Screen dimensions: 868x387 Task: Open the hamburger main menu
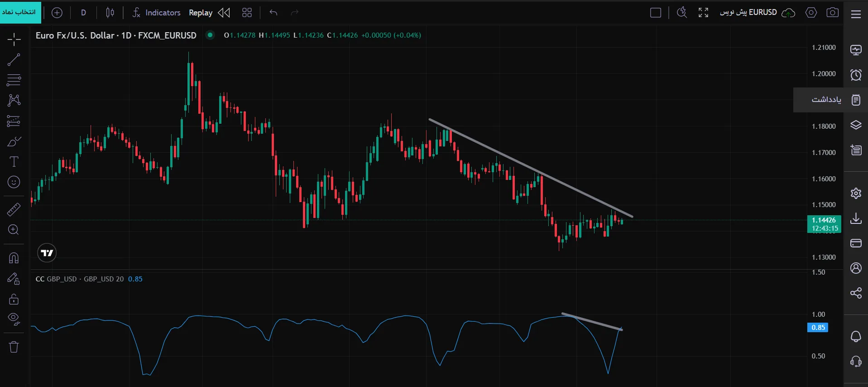[x=856, y=14]
